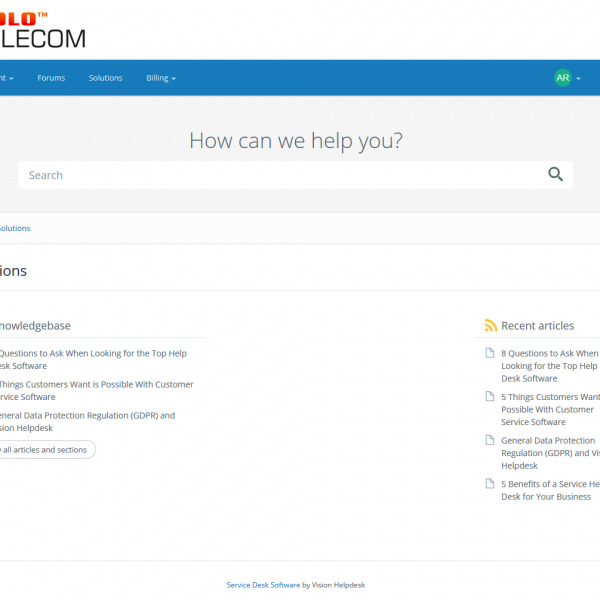
Task: Expand the Billing dropdown menu
Action: click(x=160, y=78)
